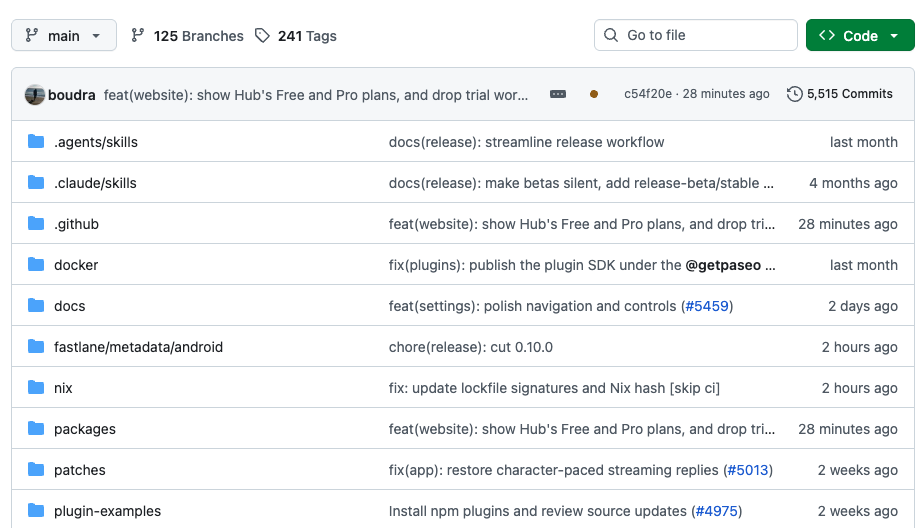Open latest commit message about Hub's Free and Pro plans
Screen dimensions: 919x528
316,95
